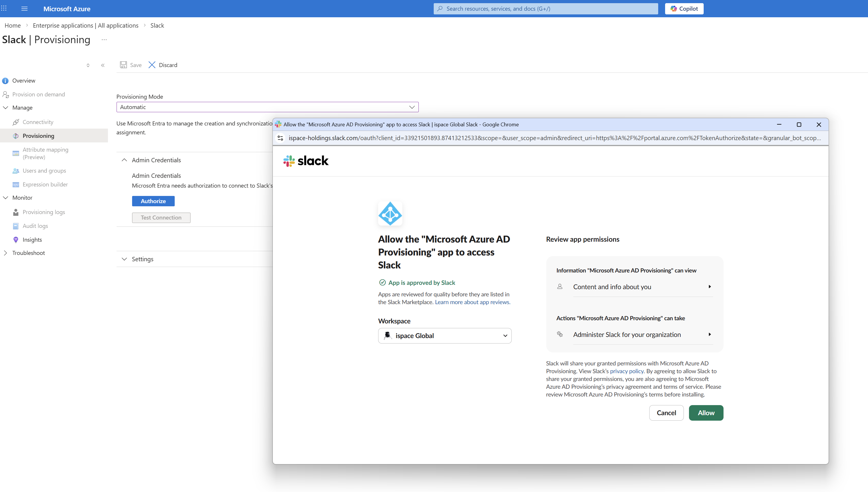
Task: Open the Azure portal hamburger menu
Action: (24, 9)
